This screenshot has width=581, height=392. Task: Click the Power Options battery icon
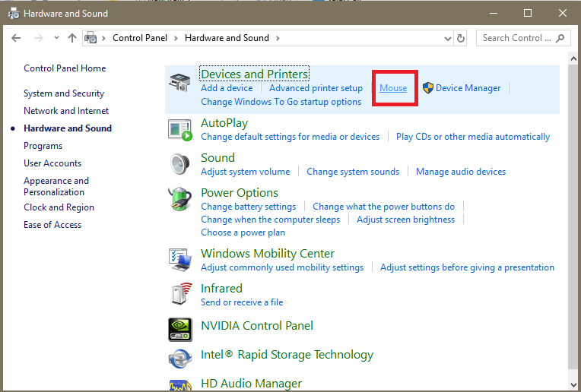179,199
